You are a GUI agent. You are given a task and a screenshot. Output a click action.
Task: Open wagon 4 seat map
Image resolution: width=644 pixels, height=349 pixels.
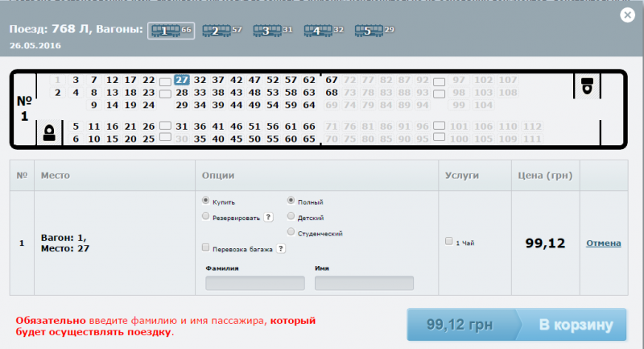click(317, 31)
